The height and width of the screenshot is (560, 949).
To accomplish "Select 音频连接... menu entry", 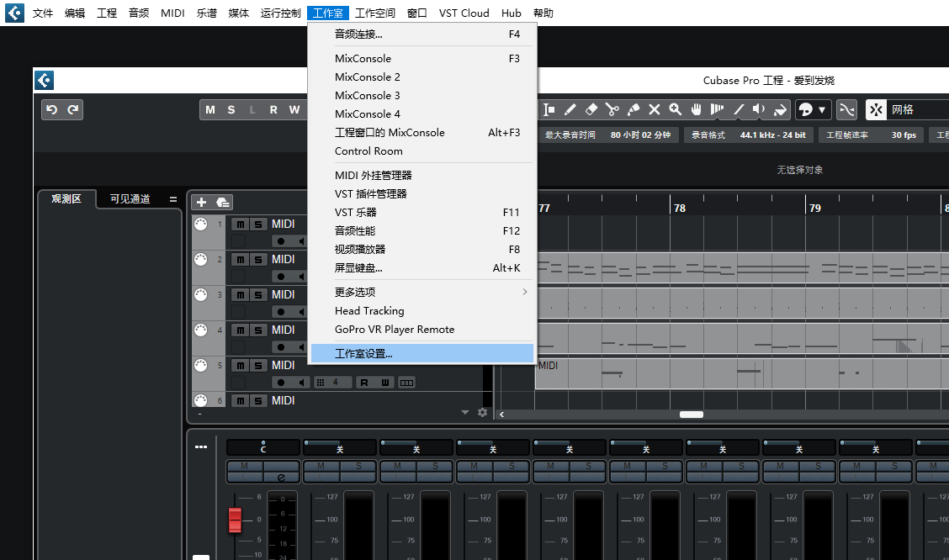I will pyautogui.click(x=421, y=34).
